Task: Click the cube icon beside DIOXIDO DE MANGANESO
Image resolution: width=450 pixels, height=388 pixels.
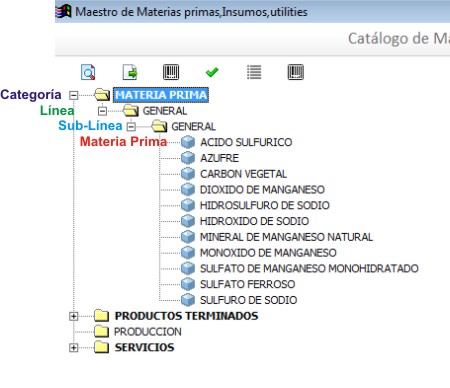Action: [188, 189]
